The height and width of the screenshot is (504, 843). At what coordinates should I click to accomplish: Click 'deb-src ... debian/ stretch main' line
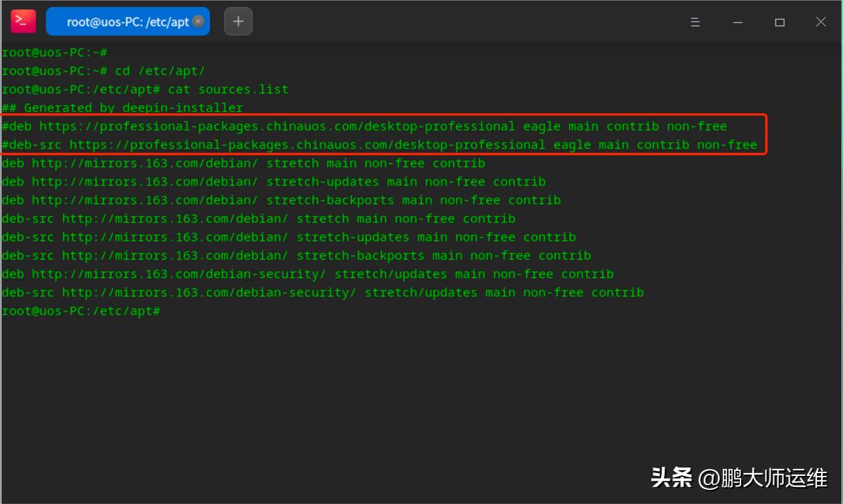click(259, 218)
